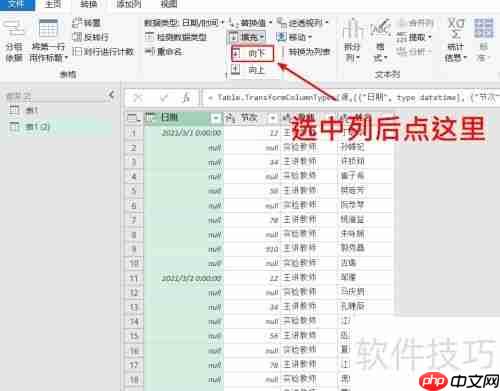Open the 填充 dropdown button
Image resolution: width=500 pixels, height=391 pixels.
[247, 37]
